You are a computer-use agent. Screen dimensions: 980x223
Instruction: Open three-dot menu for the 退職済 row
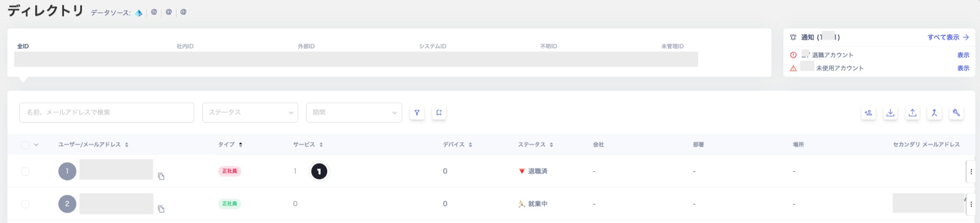(971, 171)
